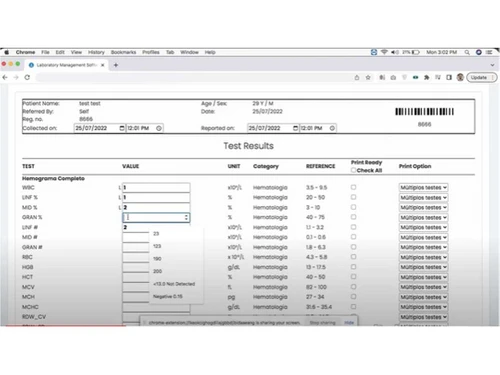
Task: Click the media control icon next to side panel
Action: pos(438,77)
